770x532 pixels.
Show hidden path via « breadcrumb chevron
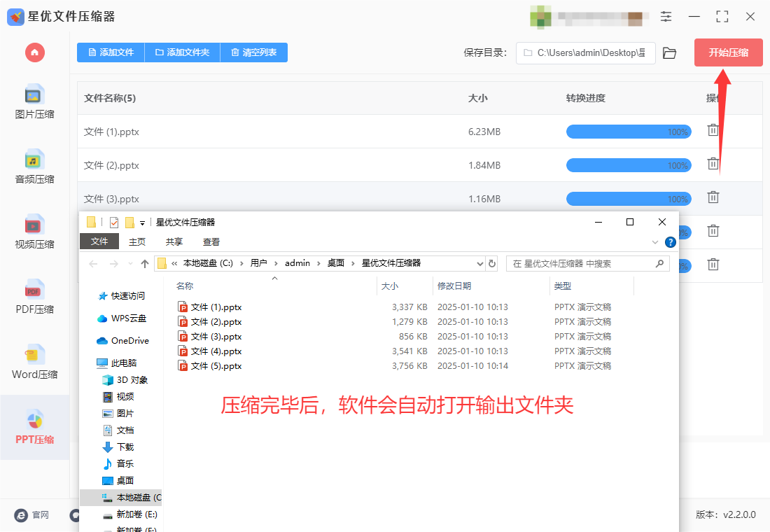174,263
